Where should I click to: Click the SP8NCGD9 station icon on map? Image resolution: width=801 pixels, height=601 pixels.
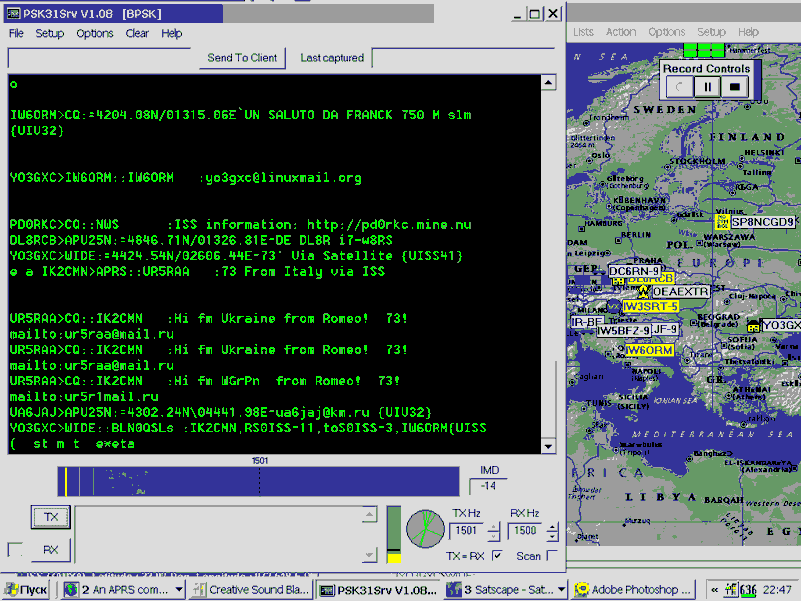click(723, 222)
